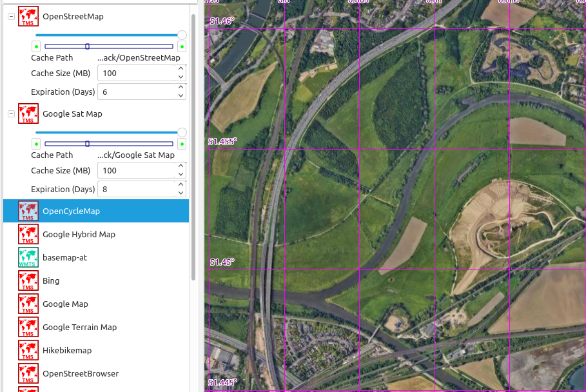The width and height of the screenshot is (586, 392).
Task: Click the Hikebikemap TMS icon
Action: click(x=28, y=350)
